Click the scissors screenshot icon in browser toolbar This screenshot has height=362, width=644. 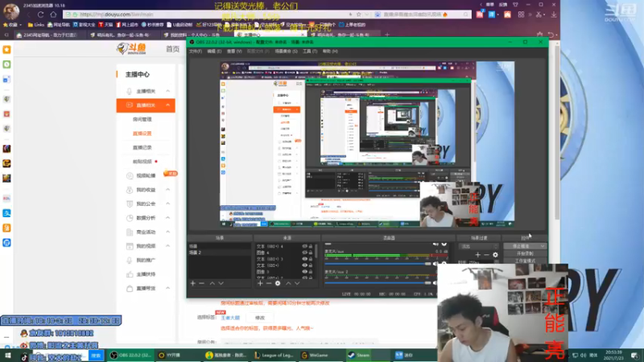point(539,14)
